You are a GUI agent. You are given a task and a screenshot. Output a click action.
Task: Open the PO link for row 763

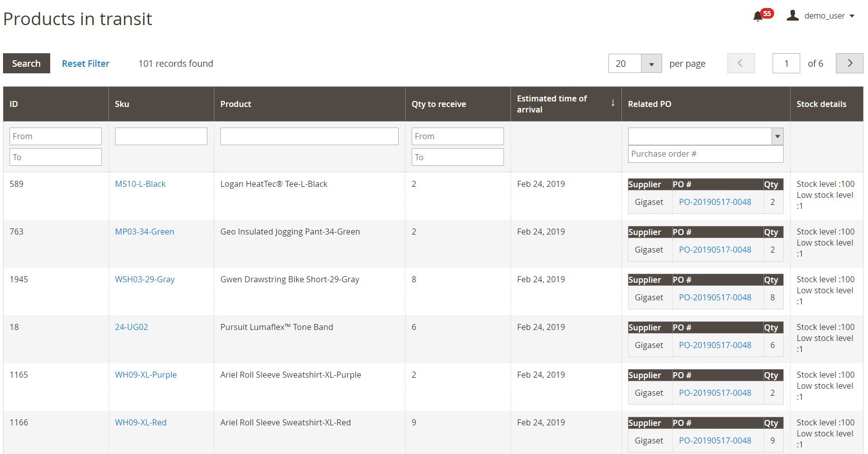coord(715,250)
